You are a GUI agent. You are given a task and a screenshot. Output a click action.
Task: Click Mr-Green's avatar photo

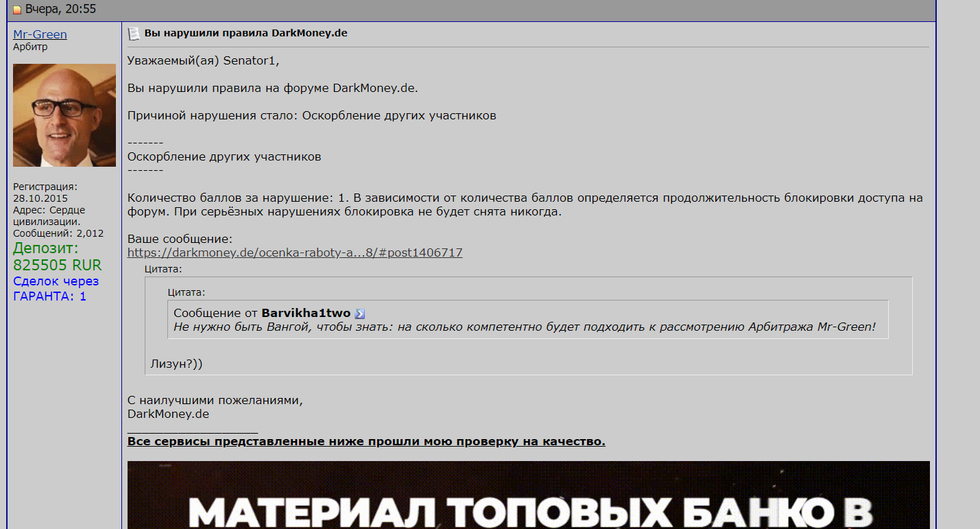(x=64, y=115)
